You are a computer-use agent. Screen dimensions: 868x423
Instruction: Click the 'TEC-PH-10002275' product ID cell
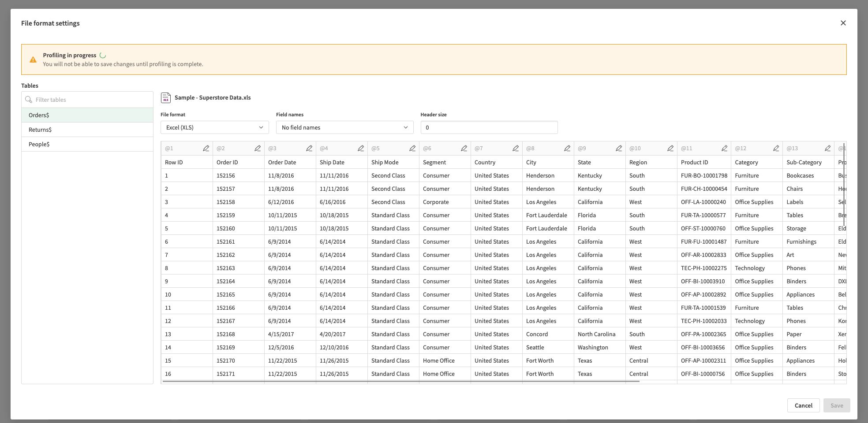pos(704,268)
